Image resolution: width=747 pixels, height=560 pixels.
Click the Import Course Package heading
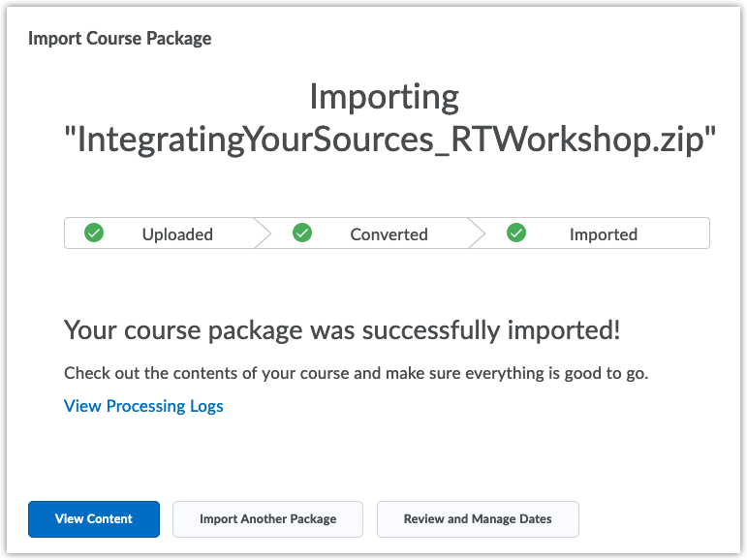[120, 39]
